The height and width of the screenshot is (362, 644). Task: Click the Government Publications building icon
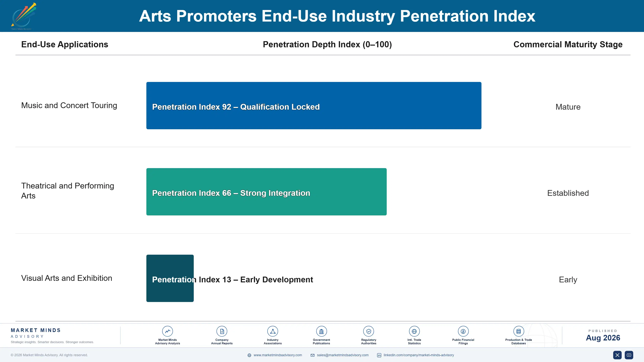click(x=321, y=331)
